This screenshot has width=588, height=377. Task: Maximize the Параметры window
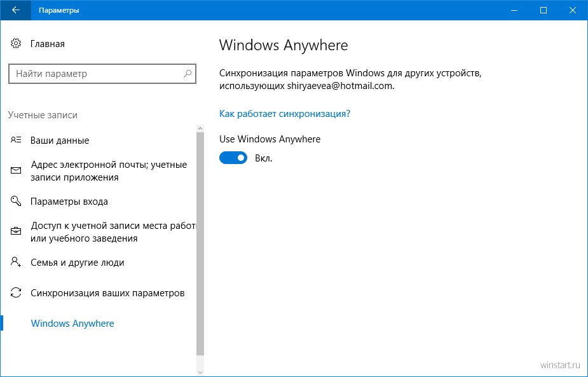(544, 10)
